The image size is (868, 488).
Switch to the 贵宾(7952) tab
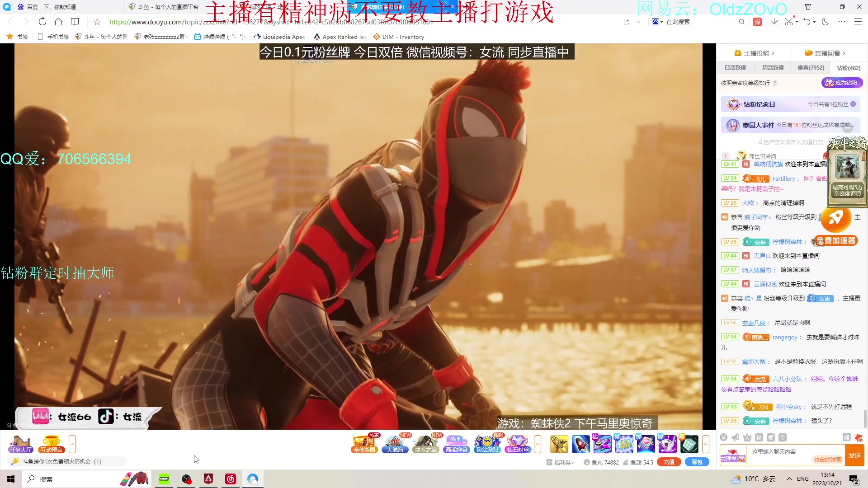(811, 68)
